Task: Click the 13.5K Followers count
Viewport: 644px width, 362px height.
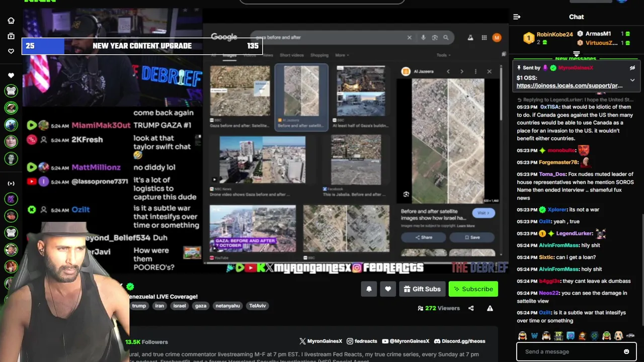Action: (x=146, y=342)
